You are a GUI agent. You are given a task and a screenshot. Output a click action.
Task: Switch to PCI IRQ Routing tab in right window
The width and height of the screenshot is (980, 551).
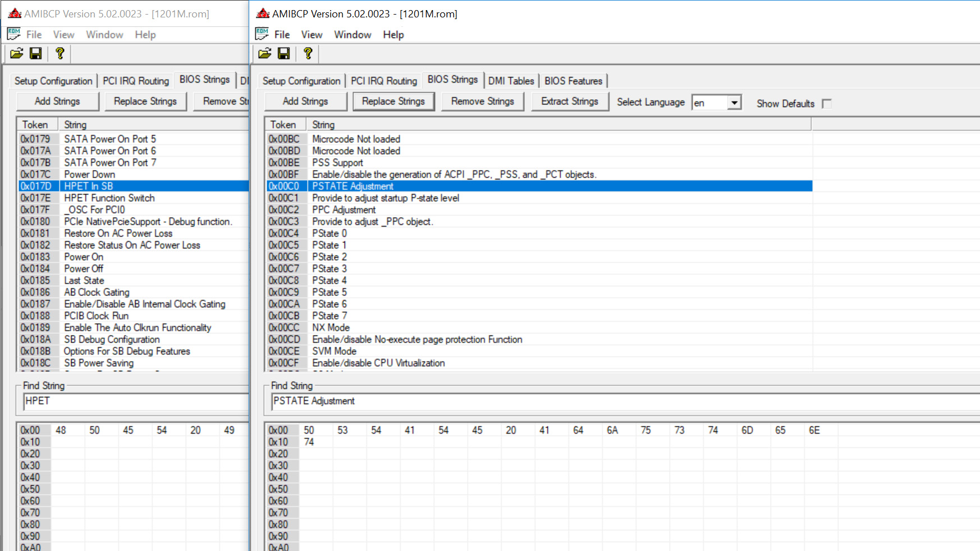tap(384, 81)
